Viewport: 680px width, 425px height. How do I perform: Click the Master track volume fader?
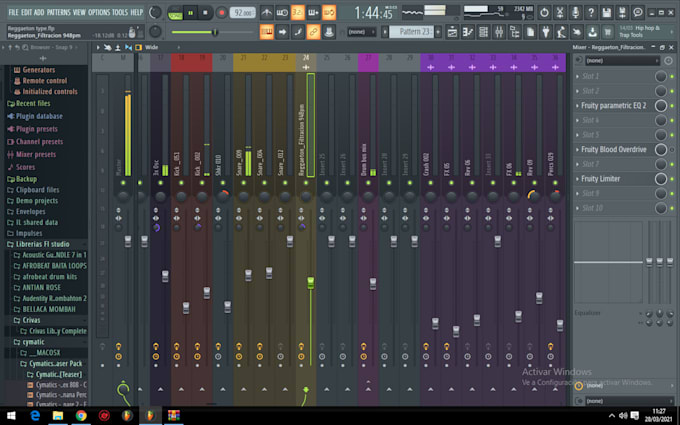coord(128,242)
